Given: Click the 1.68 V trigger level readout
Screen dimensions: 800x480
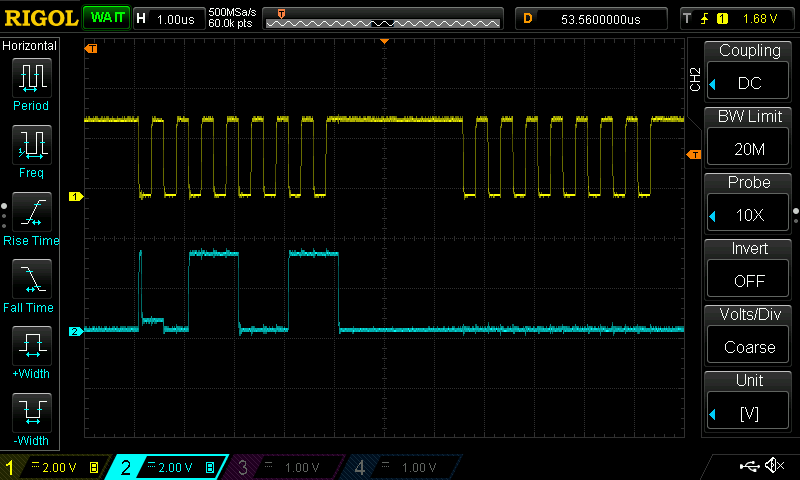Looking at the screenshot, I should (760, 19).
